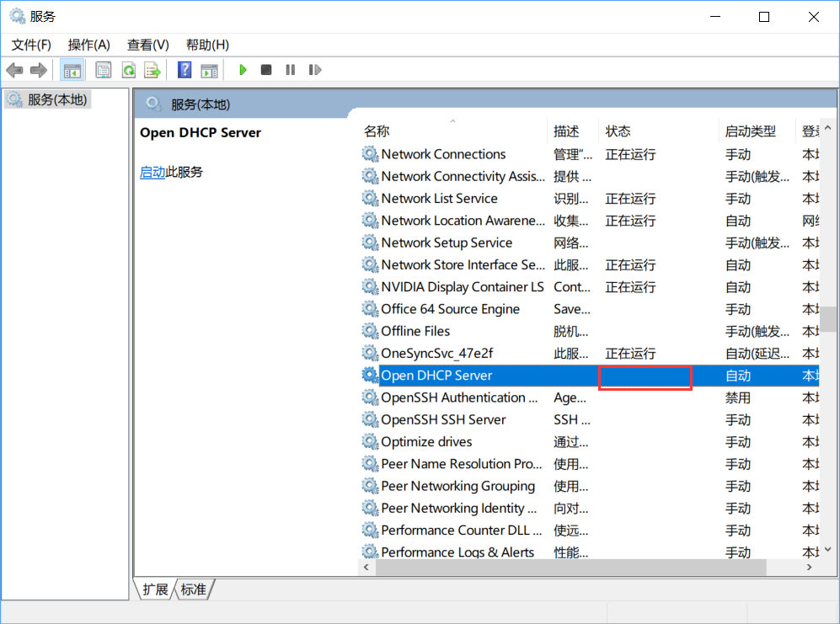The height and width of the screenshot is (624, 840).
Task: Open the 文件(F) menu
Action: pyautogui.click(x=30, y=45)
